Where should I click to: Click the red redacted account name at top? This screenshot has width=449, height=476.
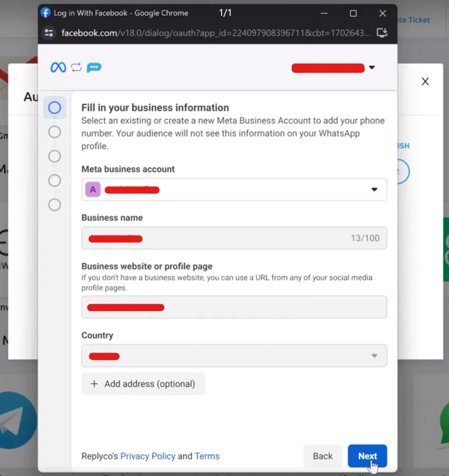pyautogui.click(x=328, y=68)
